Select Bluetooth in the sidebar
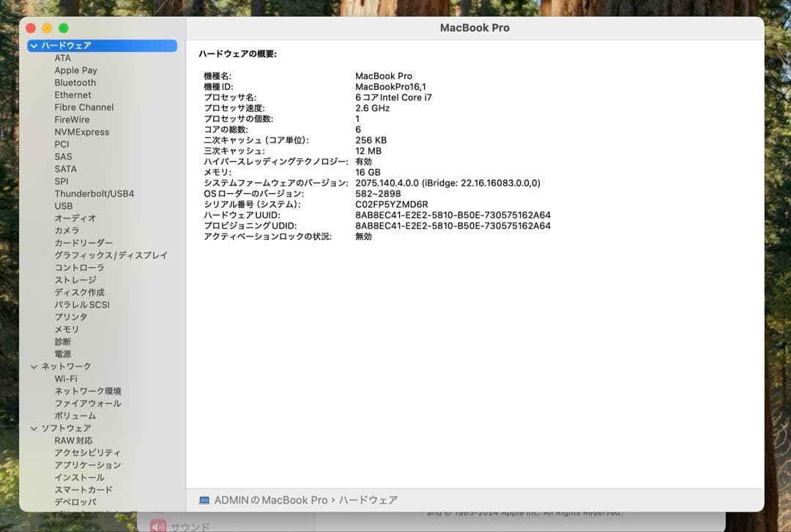791x532 pixels. (75, 82)
